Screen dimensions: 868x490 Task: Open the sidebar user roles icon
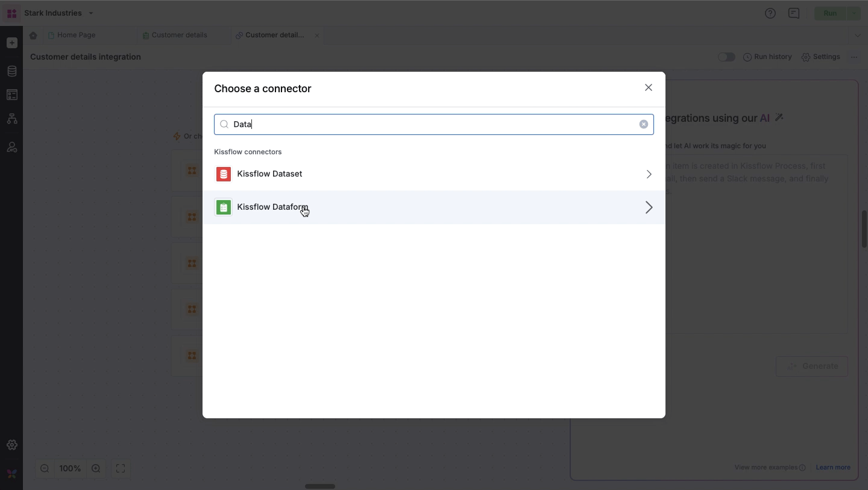[x=11, y=147]
